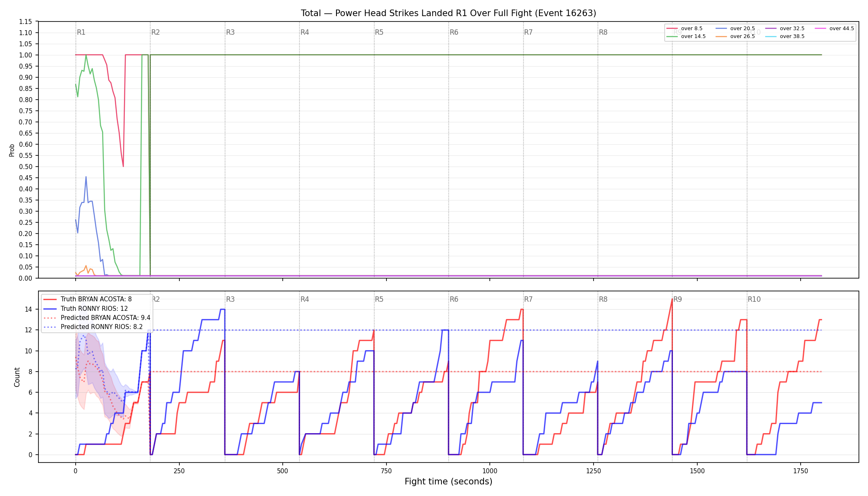Click the R5 round label in the Count chart
This screenshot has height=496, width=868.
tap(379, 299)
